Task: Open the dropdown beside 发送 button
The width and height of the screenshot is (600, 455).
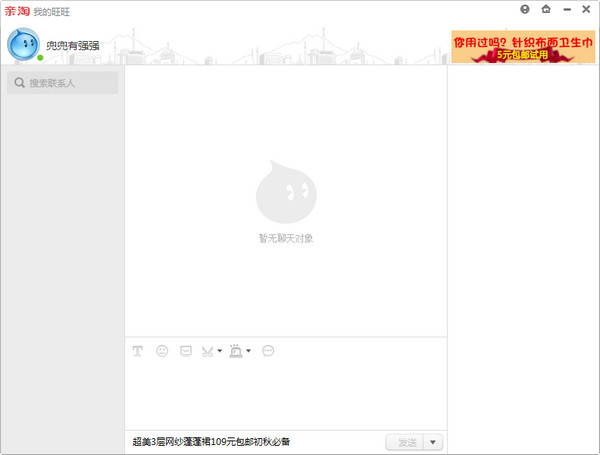Action: point(433,442)
